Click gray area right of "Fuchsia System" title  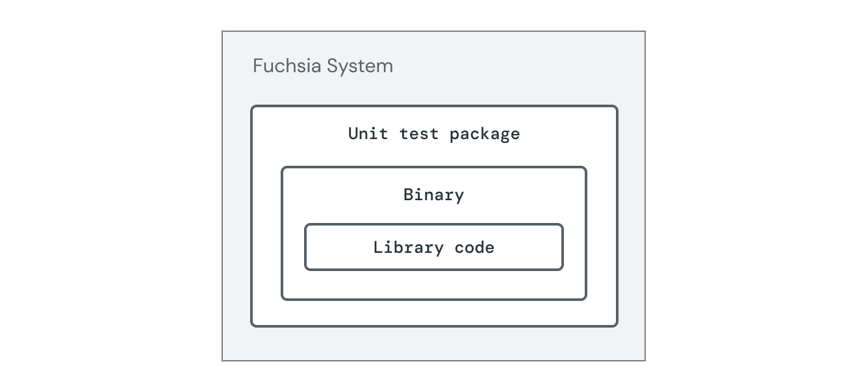click(x=520, y=66)
